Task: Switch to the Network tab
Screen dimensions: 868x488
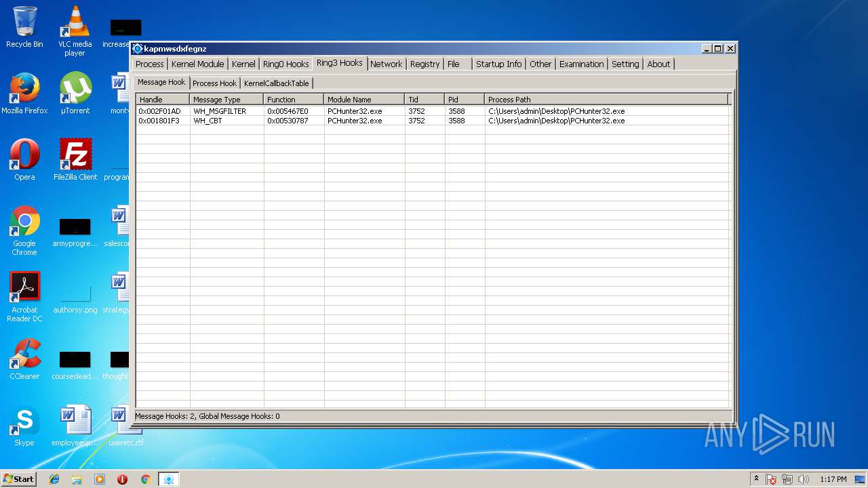Action: [386, 64]
